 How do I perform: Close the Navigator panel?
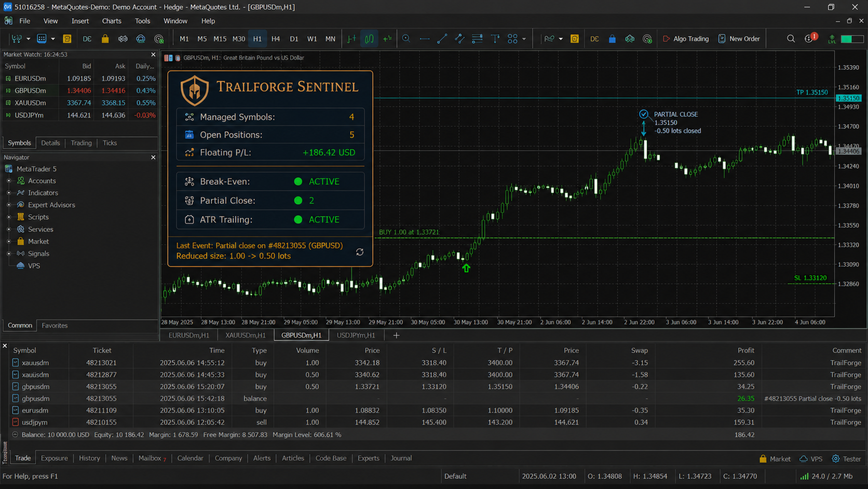click(x=153, y=157)
